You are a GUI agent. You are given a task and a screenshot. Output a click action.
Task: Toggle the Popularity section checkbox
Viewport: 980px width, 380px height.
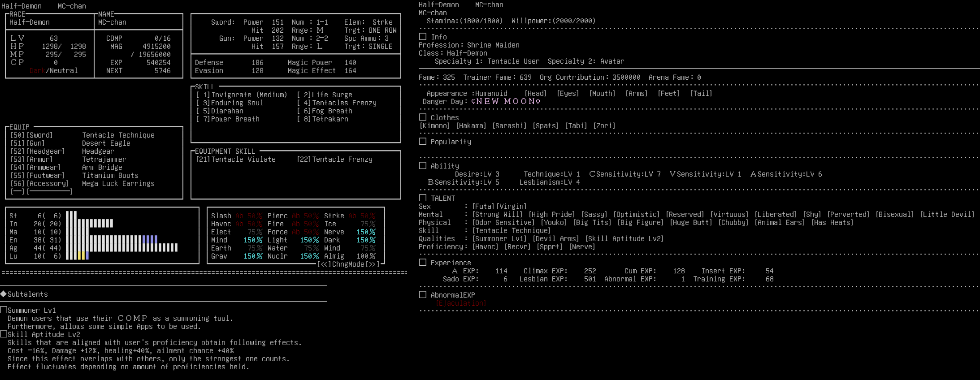tap(423, 142)
